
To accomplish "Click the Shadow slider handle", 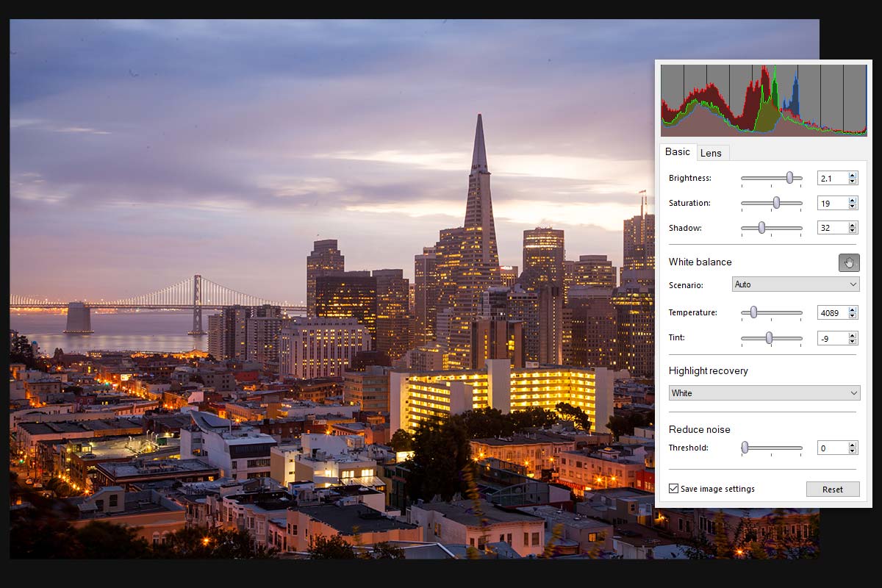I will [761, 228].
